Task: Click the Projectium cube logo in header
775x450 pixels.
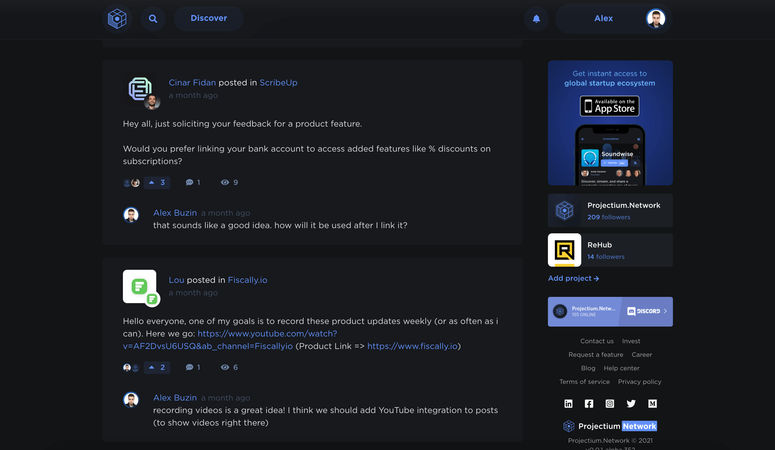Action: 117,19
